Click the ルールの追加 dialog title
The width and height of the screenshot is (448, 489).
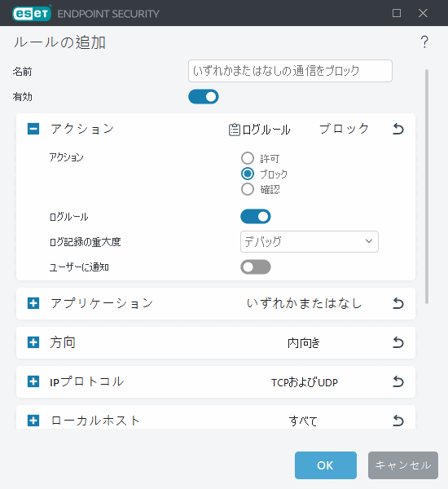click(x=59, y=42)
